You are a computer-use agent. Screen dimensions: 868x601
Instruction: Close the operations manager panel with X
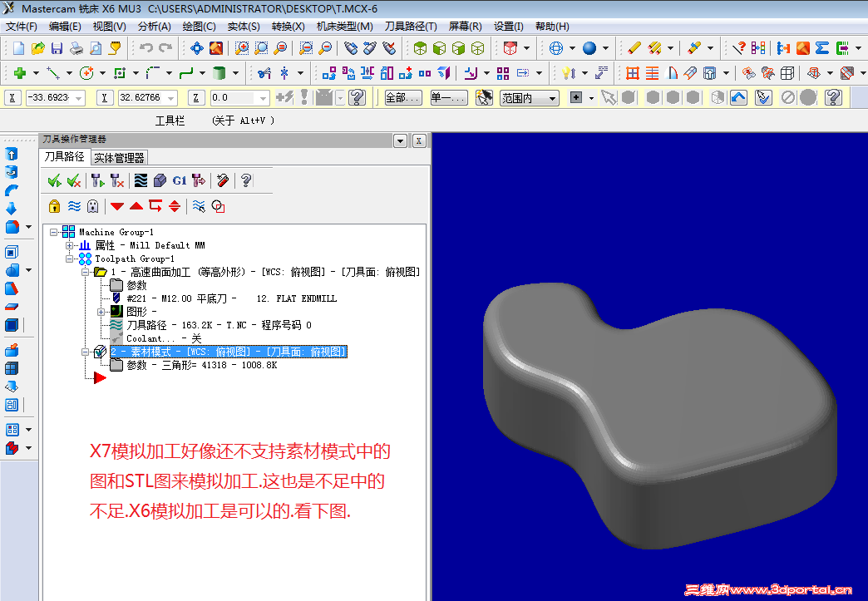tap(419, 140)
